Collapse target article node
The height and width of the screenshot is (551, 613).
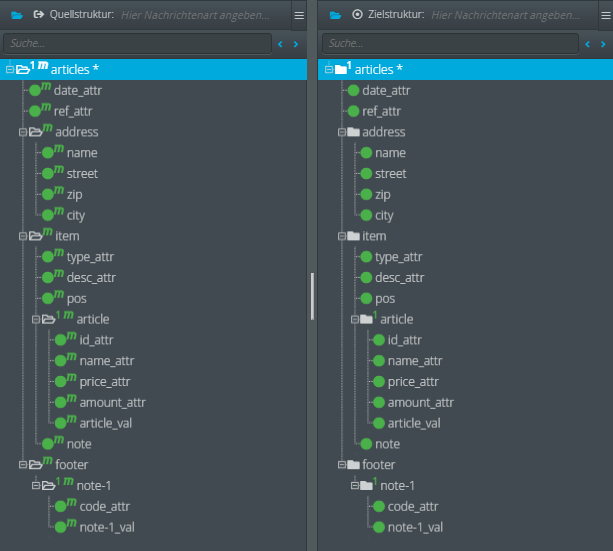(x=355, y=319)
